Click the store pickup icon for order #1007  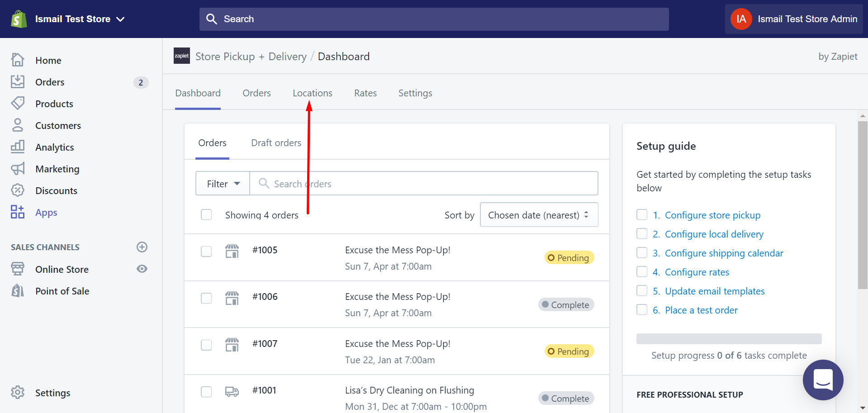click(232, 345)
